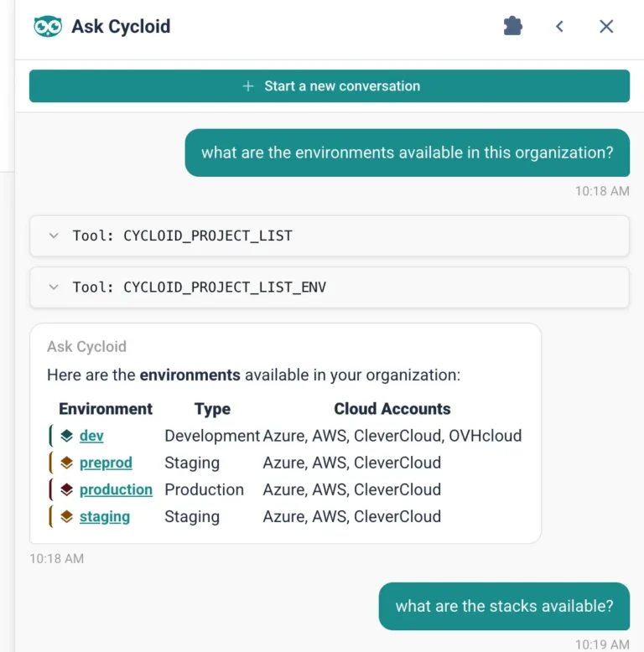Click the Ask Cycloid sender label in reply
The width and height of the screenshot is (644, 652).
coord(86,346)
